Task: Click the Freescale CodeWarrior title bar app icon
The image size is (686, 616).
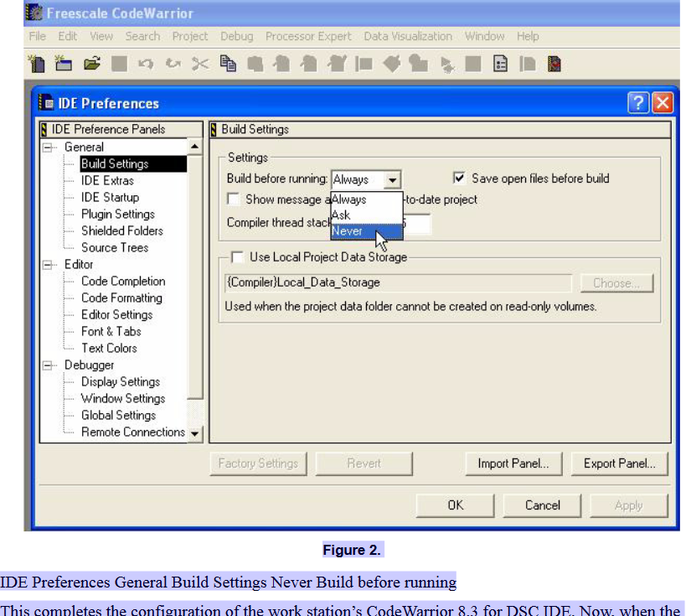Action: (x=34, y=13)
